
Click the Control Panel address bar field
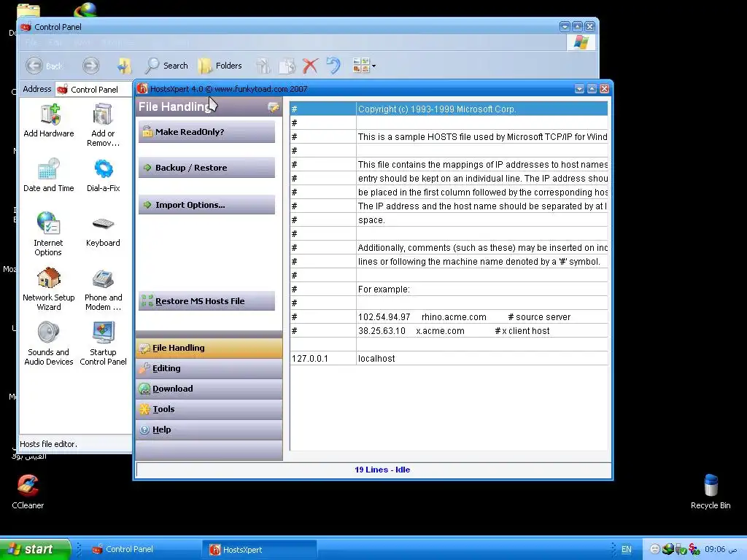click(93, 90)
